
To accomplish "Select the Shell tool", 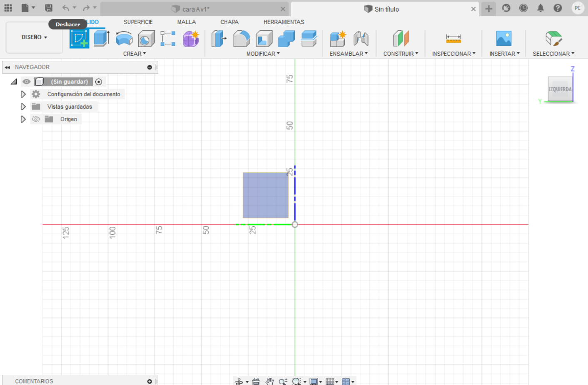I will coord(264,39).
